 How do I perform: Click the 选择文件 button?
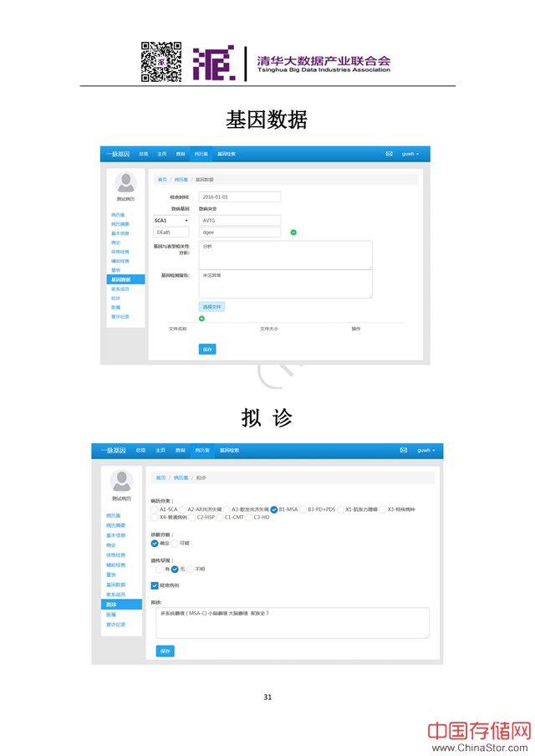pos(211,307)
